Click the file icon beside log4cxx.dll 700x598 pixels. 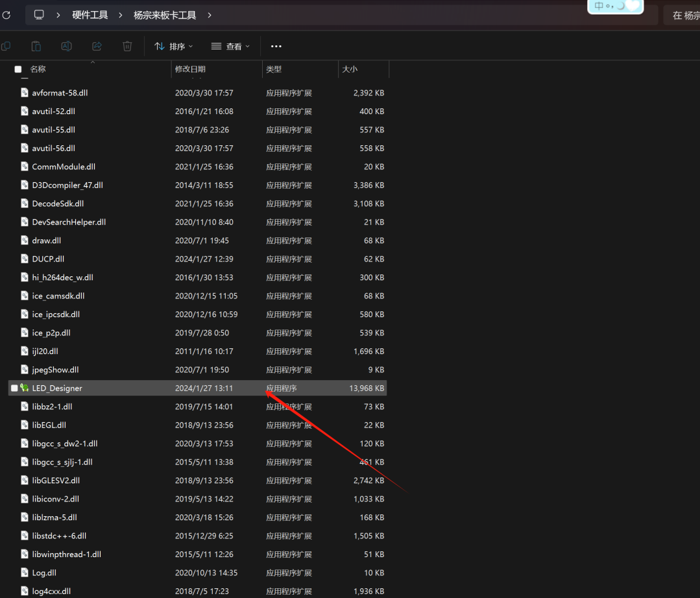tap(25, 591)
